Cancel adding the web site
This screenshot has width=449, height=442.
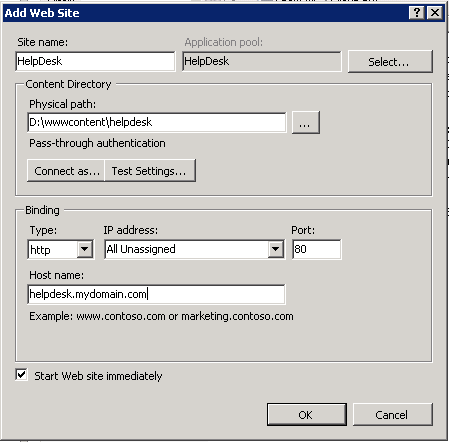(393, 415)
